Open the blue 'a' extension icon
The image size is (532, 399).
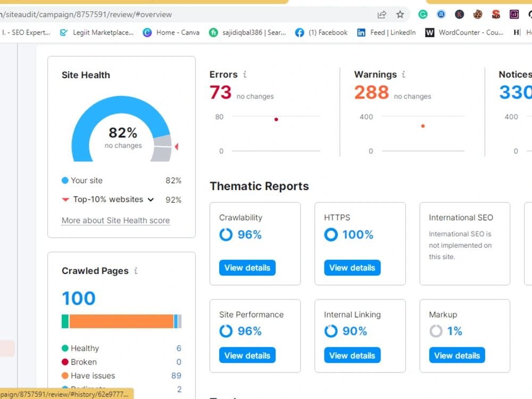pyautogui.click(x=440, y=14)
